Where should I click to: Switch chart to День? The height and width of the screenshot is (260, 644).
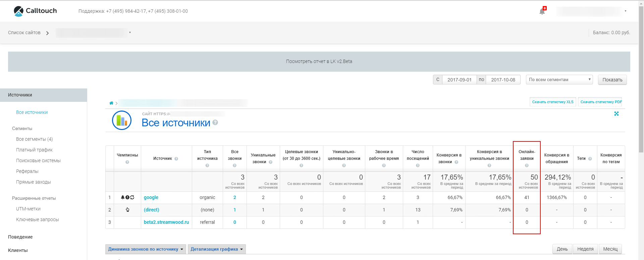click(562, 249)
